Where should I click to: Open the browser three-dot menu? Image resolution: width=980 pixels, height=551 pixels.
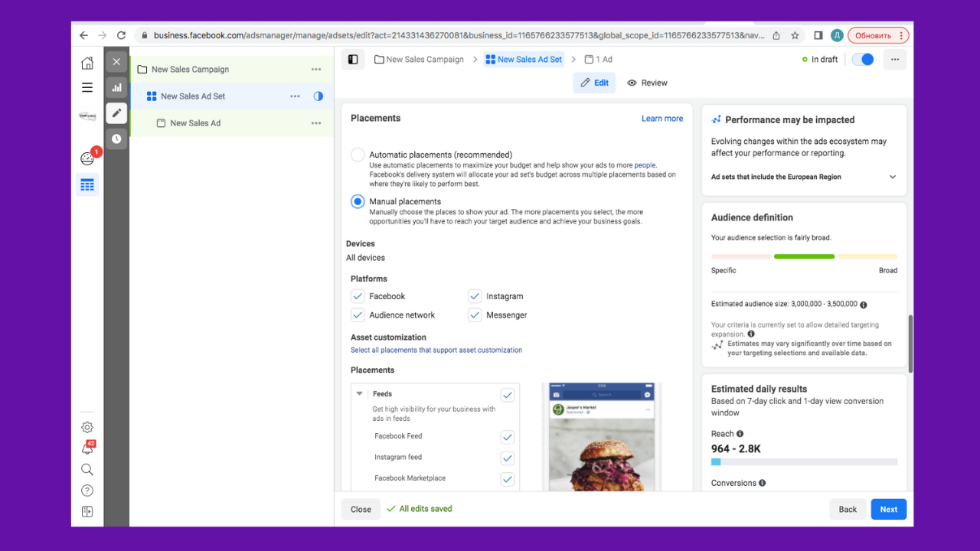902,35
